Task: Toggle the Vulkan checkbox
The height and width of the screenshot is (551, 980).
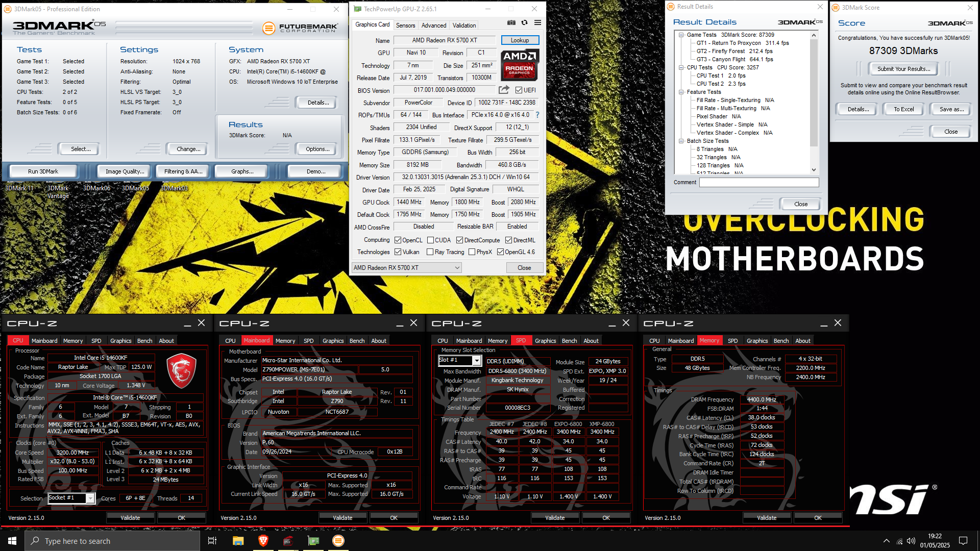Action: (x=398, y=252)
